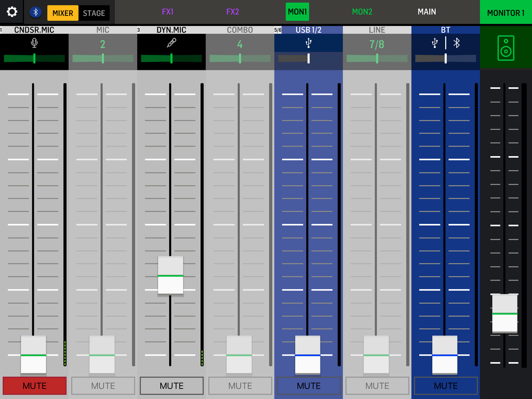532x399 pixels.
Task: Mute the LINE 7/8 channel
Action: pos(377,386)
